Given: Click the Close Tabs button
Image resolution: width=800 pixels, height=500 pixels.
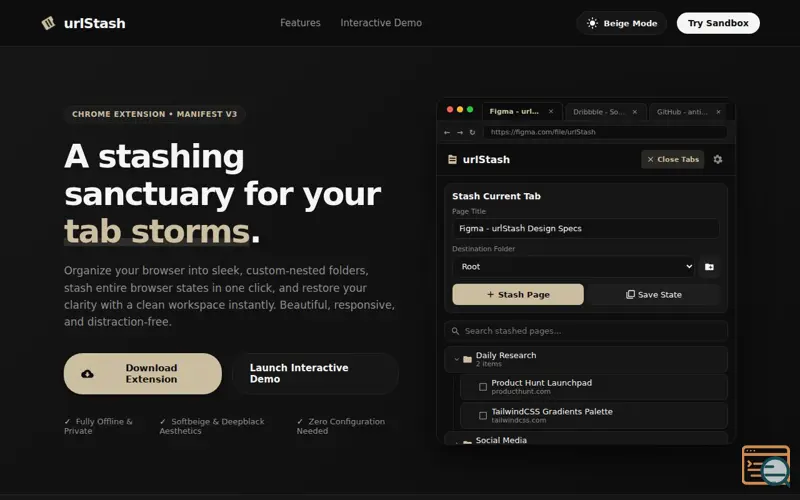Looking at the screenshot, I should 672,159.
